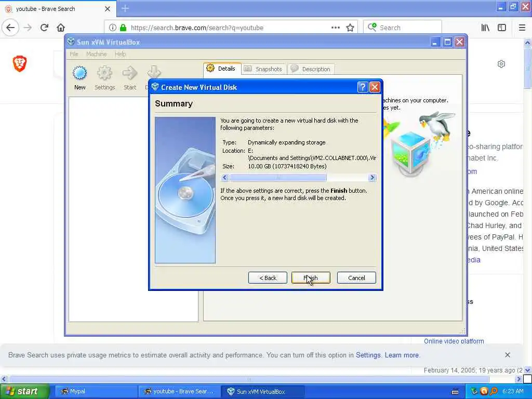Click the green padlock security icon
This screenshot has height=399, width=532.
(123, 28)
